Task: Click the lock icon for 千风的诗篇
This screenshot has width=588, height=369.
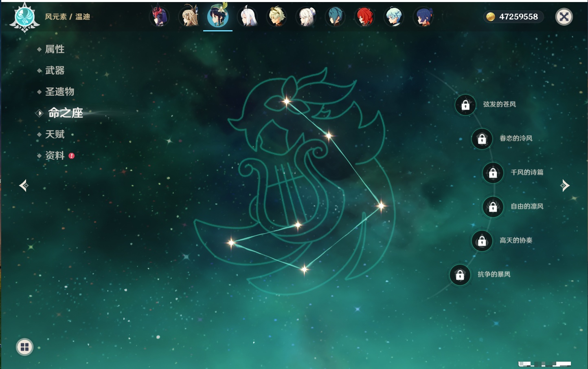Action: point(493,173)
